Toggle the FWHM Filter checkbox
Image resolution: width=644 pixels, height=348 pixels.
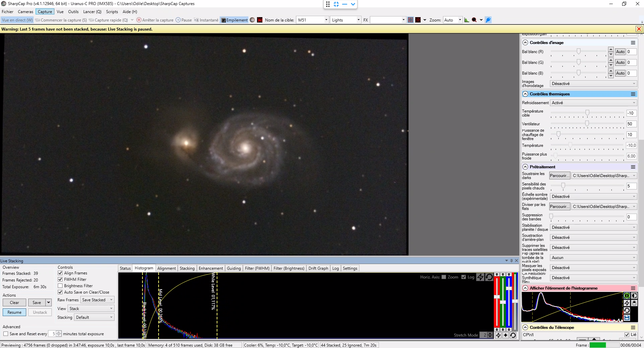pyautogui.click(x=60, y=279)
